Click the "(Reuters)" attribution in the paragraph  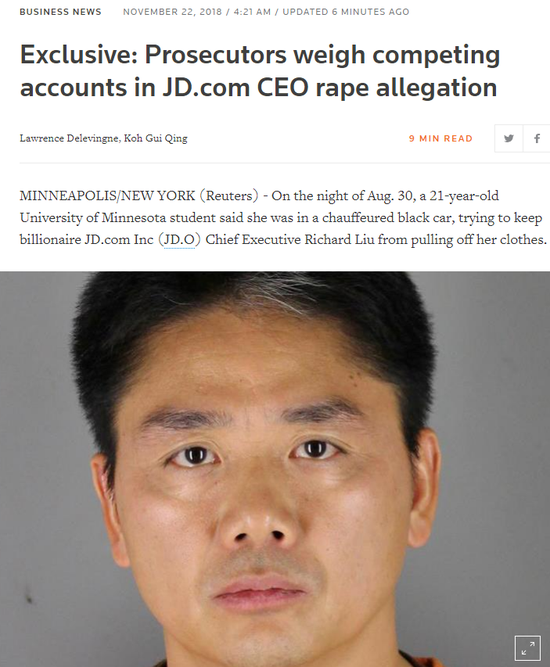[229, 196]
